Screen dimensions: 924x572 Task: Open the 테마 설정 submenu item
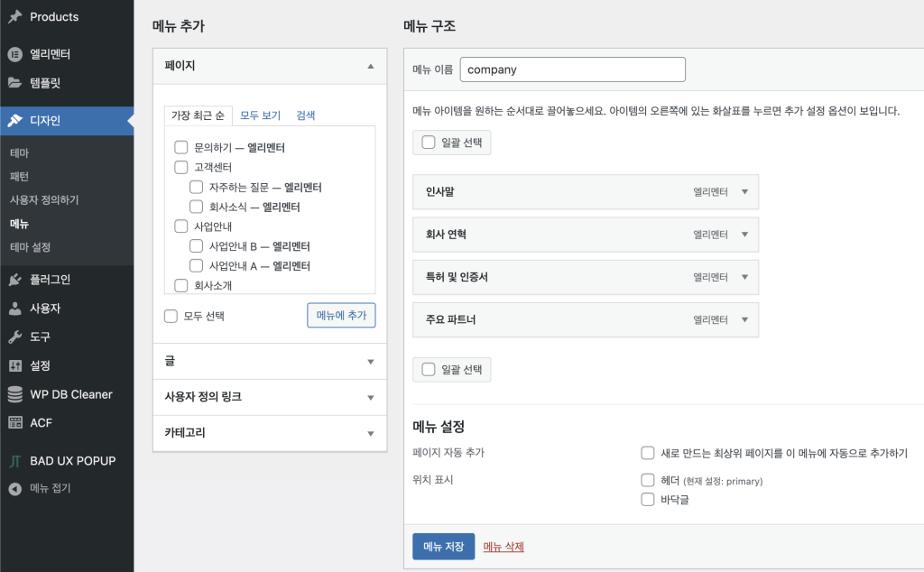pyautogui.click(x=30, y=247)
